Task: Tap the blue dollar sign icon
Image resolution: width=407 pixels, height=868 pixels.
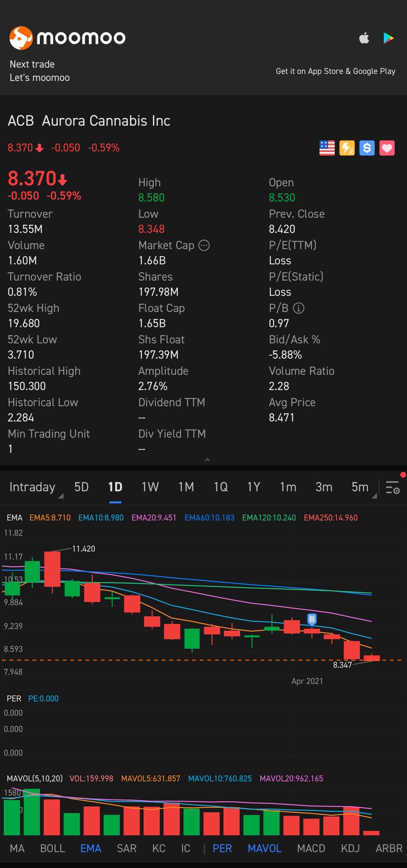Action: click(367, 148)
